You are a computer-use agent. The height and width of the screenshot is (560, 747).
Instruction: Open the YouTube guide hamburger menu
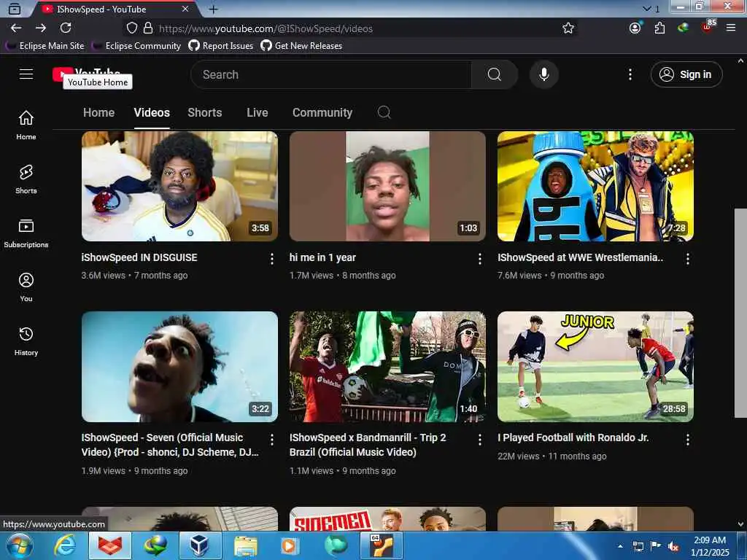tap(26, 74)
